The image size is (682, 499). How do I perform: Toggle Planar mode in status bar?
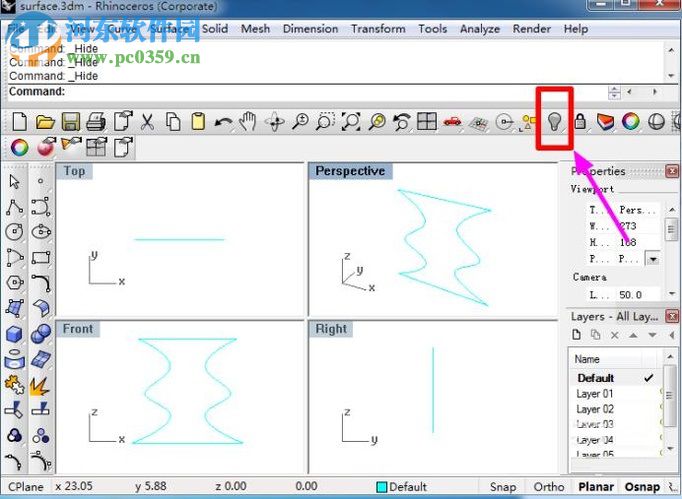(595, 487)
